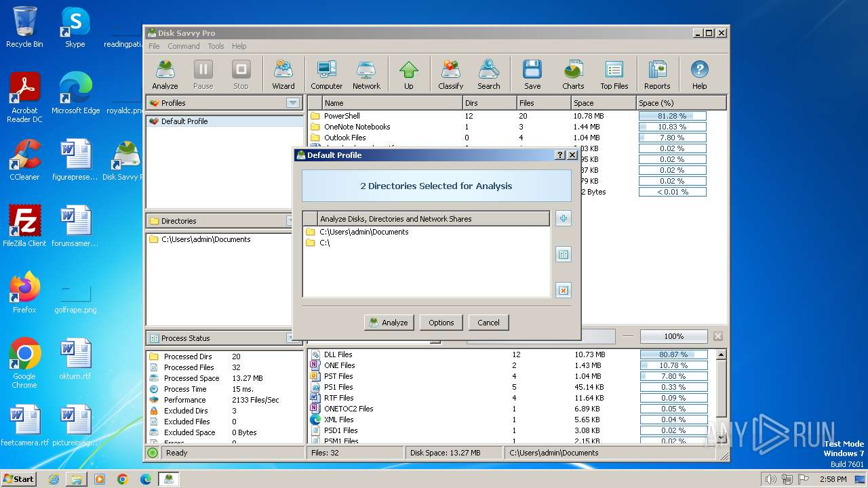Click the Save toolbar icon
This screenshot has height=488, width=868.
pyautogui.click(x=532, y=74)
